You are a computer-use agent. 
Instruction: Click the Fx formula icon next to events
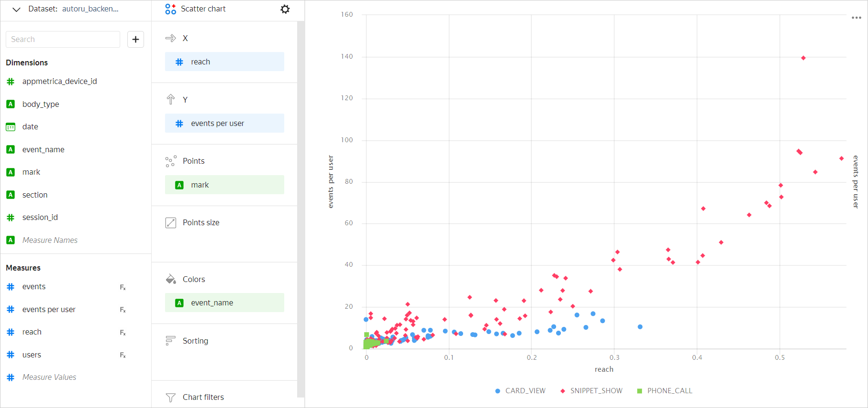(x=123, y=287)
